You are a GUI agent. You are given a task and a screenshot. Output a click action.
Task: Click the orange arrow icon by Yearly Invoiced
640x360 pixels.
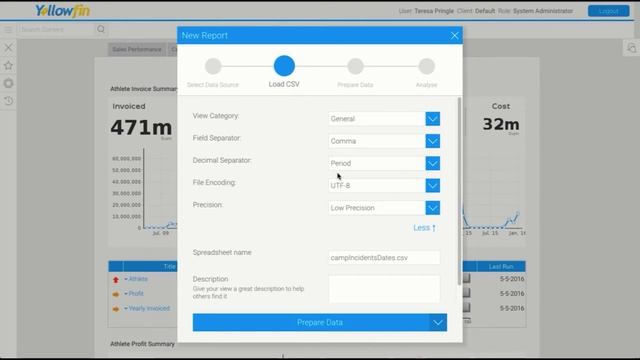pos(116,309)
